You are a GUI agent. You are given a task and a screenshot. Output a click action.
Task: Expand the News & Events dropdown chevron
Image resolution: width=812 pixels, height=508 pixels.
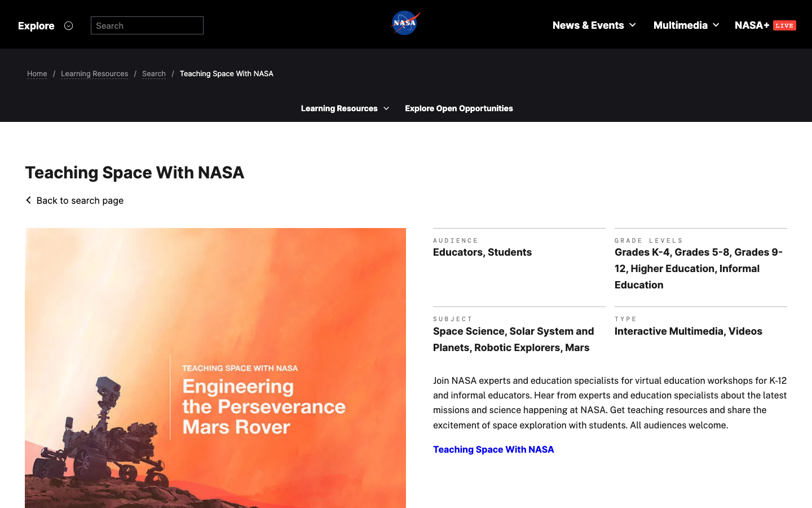[633, 25]
